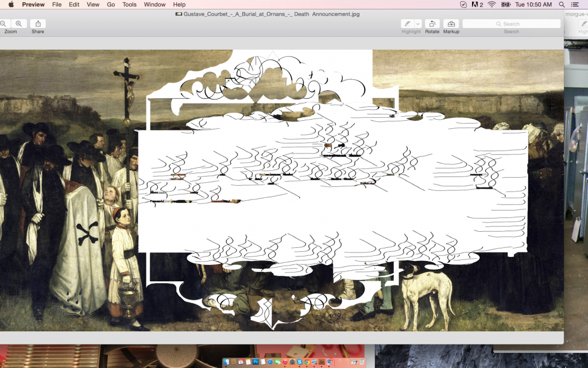Open the Tools menu
Viewport: 588px width, 368px height.
click(129, 5)
